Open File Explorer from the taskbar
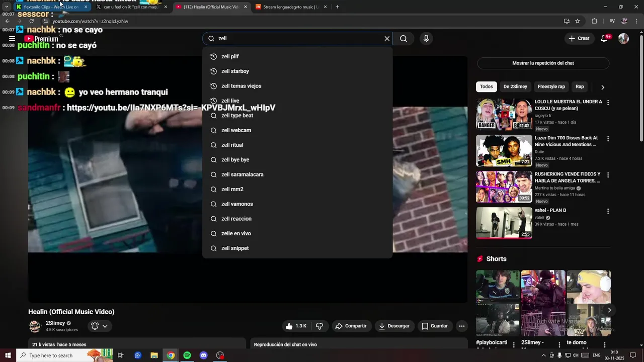 (x=154, y=355)
